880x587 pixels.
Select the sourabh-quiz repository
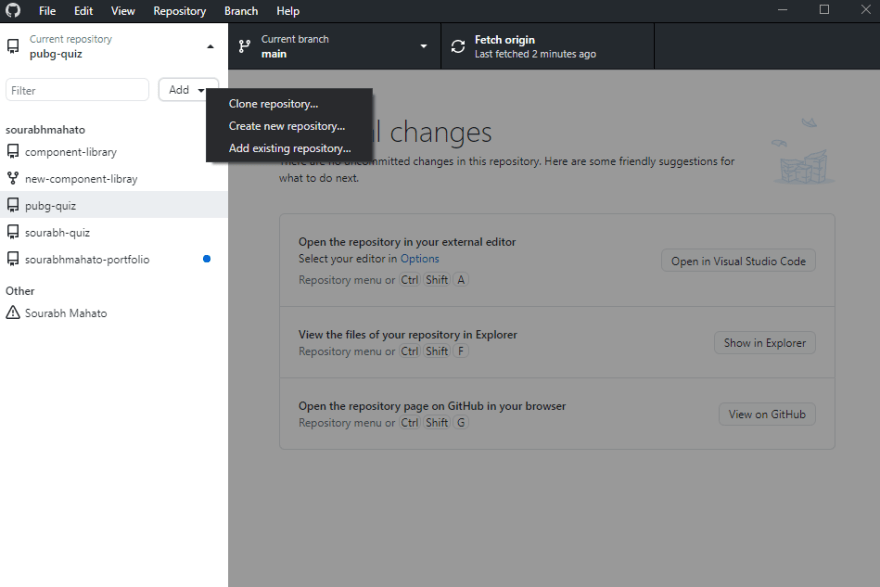click(x=114, y=232)
